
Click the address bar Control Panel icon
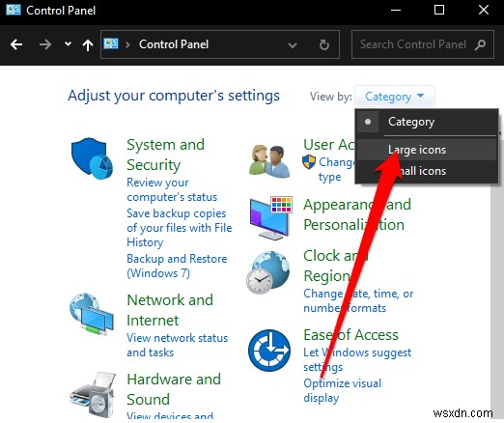click(x=111, y=43)
